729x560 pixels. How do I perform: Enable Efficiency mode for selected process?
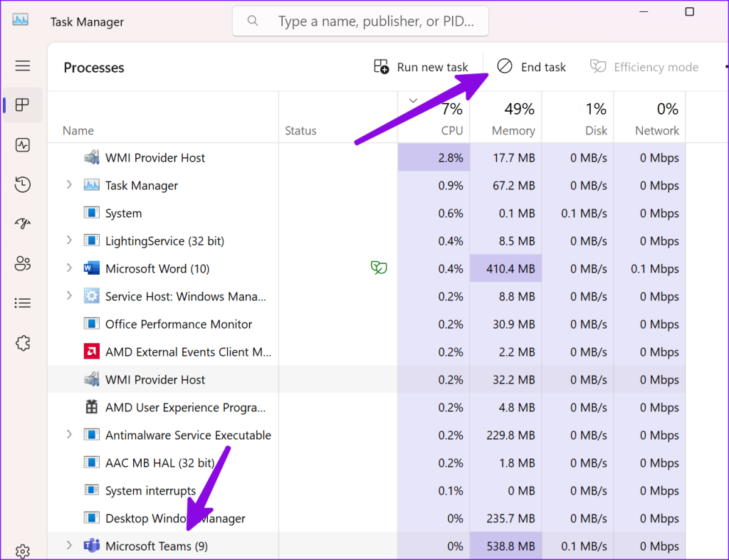[x=644, y=66]
